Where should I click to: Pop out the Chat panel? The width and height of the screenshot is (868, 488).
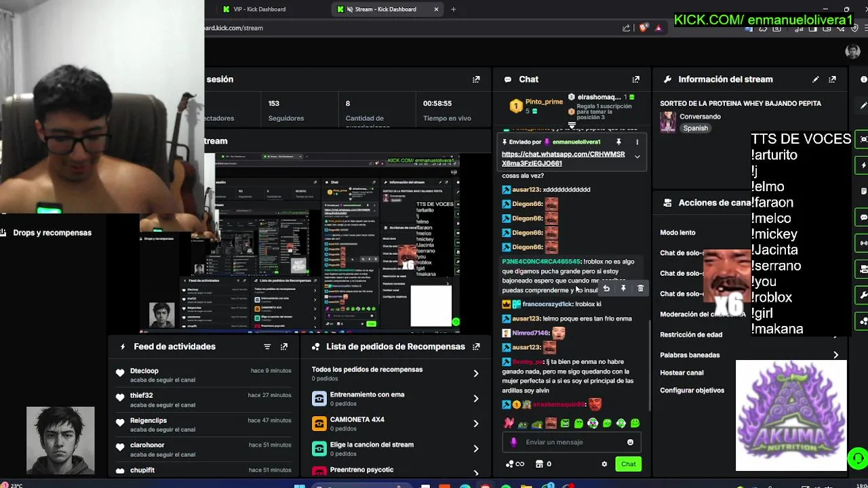(x=635, y=79)
